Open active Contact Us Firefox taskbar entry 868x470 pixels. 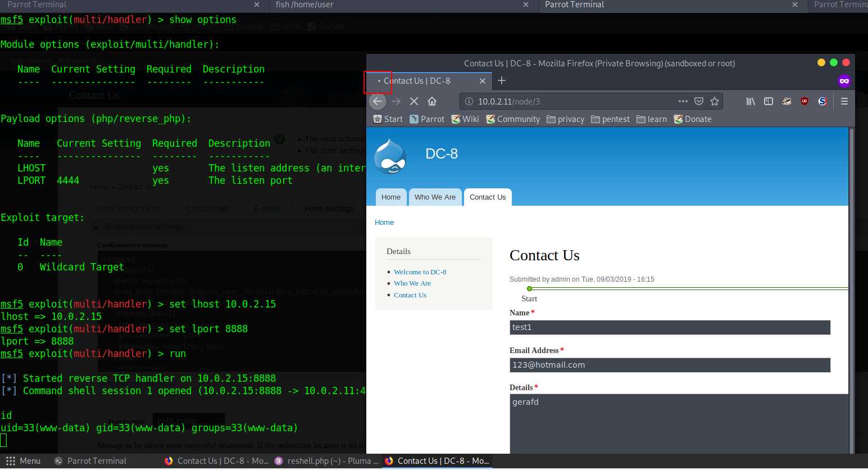coord(437,461)
